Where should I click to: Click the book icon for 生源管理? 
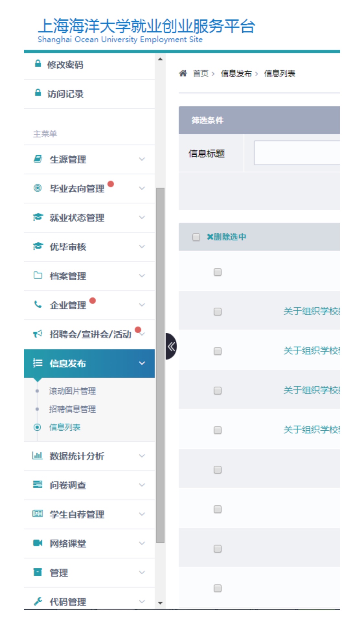38,159
